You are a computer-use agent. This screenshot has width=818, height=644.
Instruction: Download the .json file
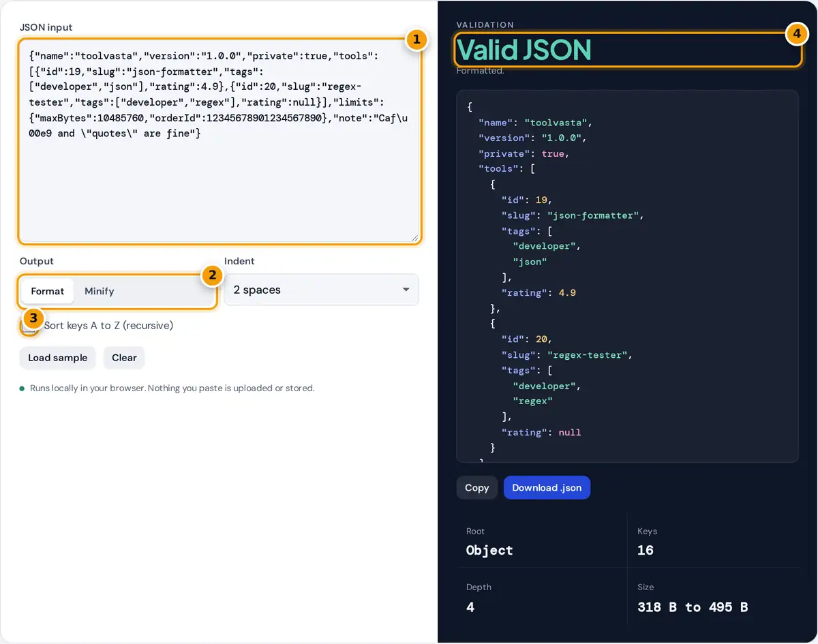[x=547, y=487]
